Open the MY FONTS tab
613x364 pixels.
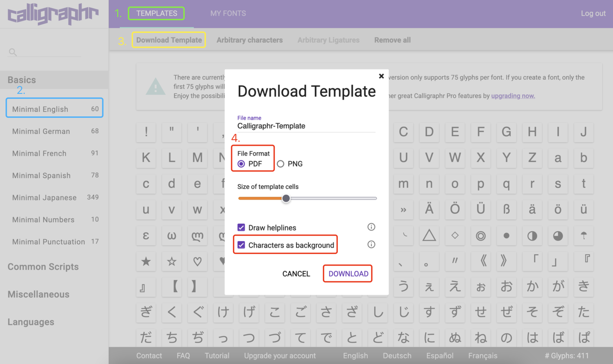point(228,13)
